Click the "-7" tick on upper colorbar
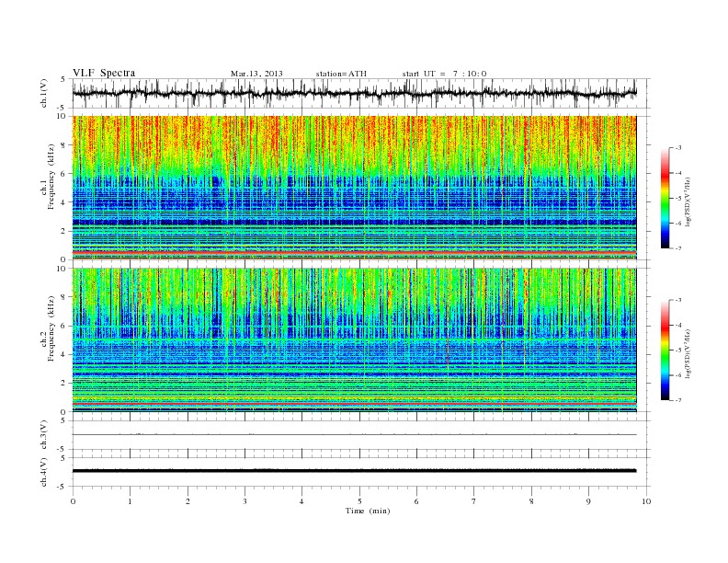Image resolution: width=728 pixels, height=563 pixels. pos(678,248)
